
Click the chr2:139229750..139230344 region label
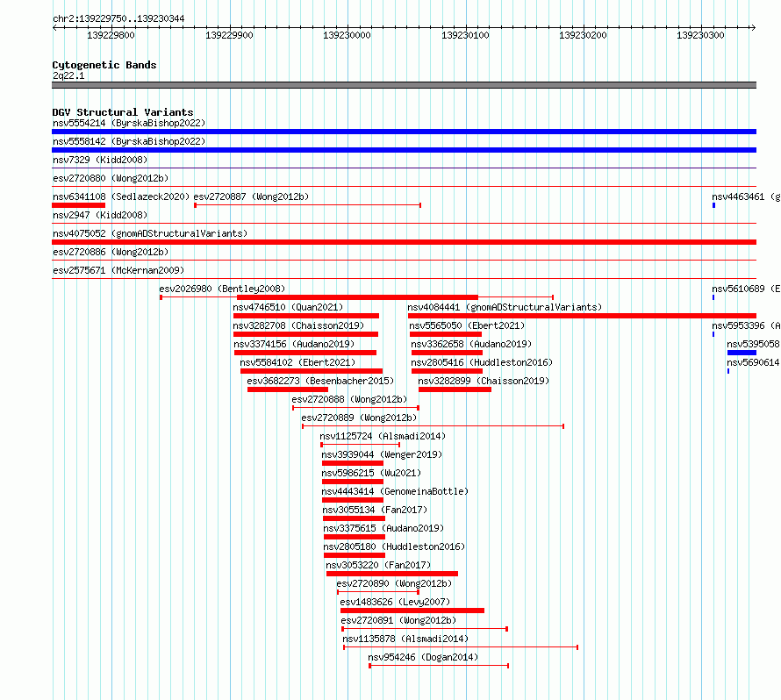[x=118, y=18]
